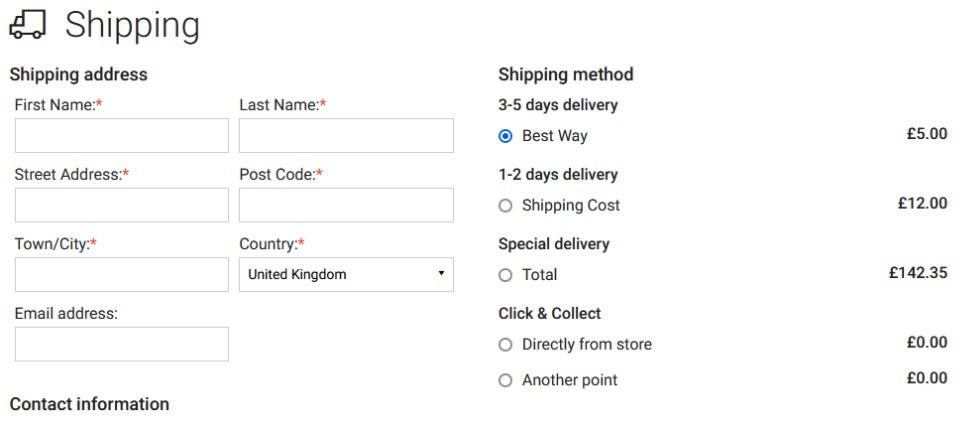Focus the Email address field
Screen dimensions: 977x422
tap(122, 344)
